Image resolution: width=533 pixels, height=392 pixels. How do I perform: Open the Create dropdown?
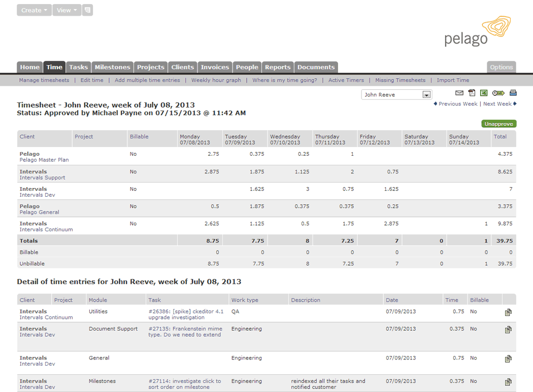click(x=34, y=10)
